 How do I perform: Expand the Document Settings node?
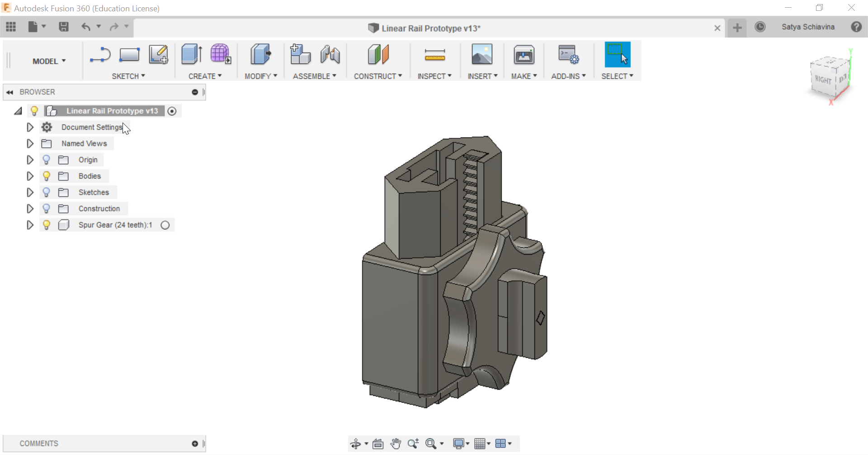point(30,128)
